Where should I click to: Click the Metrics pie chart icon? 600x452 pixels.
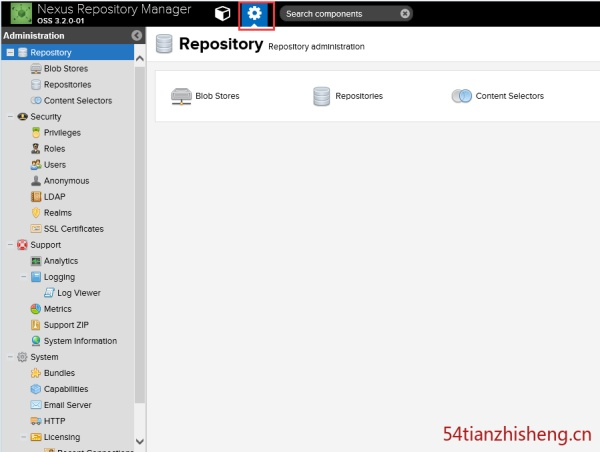[x=36, y=309]
